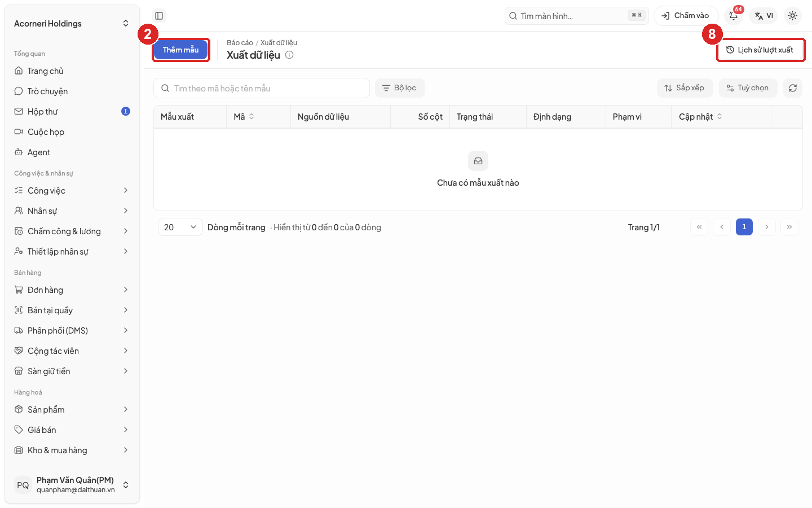Open the Agent page
Screen dimensions: 812x508
72,152
